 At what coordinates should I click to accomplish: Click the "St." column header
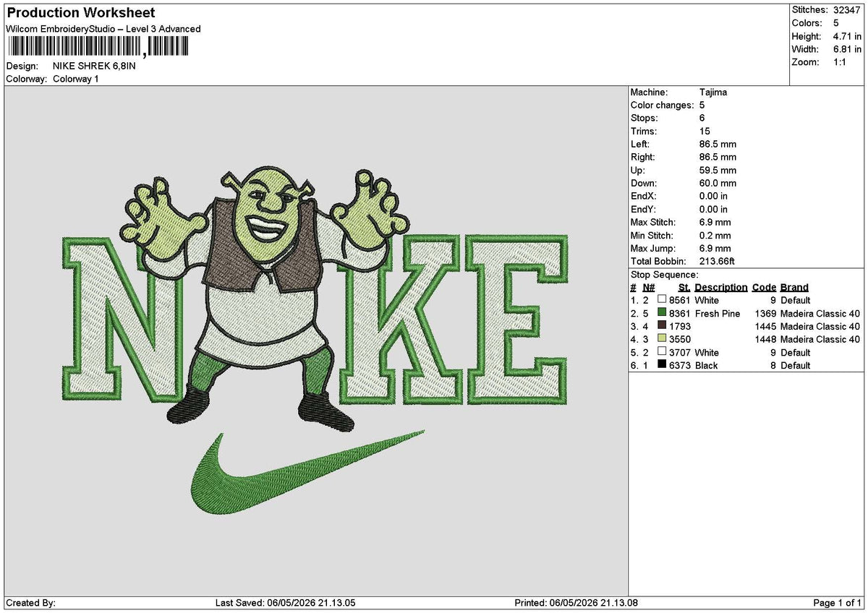pyautogui.click(x=684, y=287)
